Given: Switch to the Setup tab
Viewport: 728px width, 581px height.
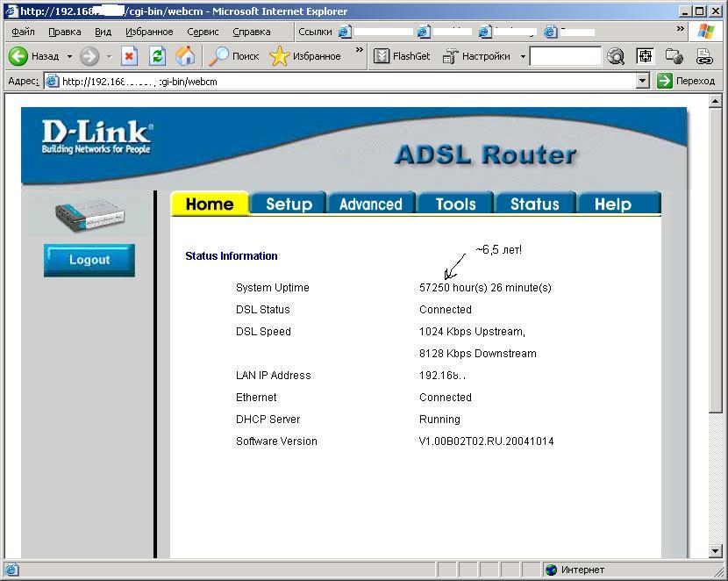Looking at the screenshot, I should 289,204.
